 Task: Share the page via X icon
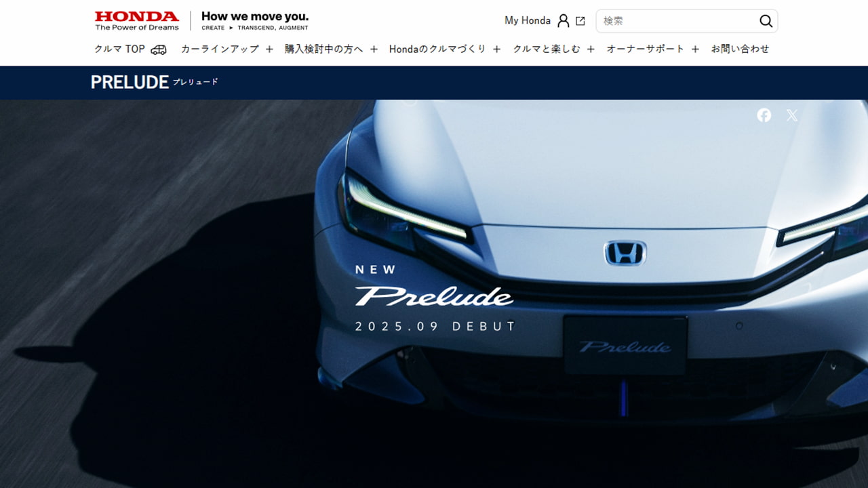792,115
